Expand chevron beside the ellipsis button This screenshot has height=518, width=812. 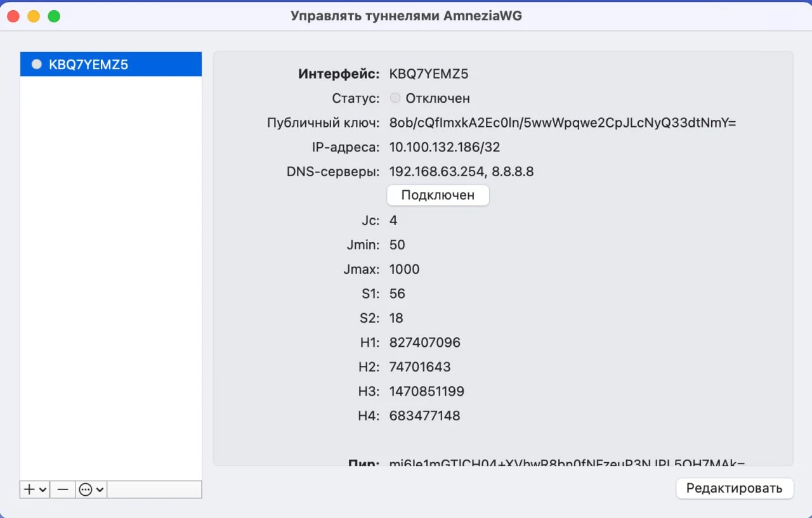(100, 489)
